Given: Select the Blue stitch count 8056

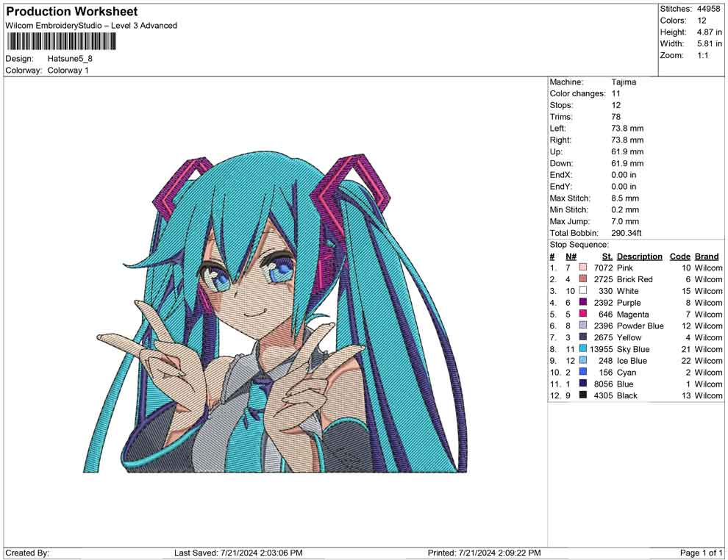Looking at the screenshot, I should 603,384.
